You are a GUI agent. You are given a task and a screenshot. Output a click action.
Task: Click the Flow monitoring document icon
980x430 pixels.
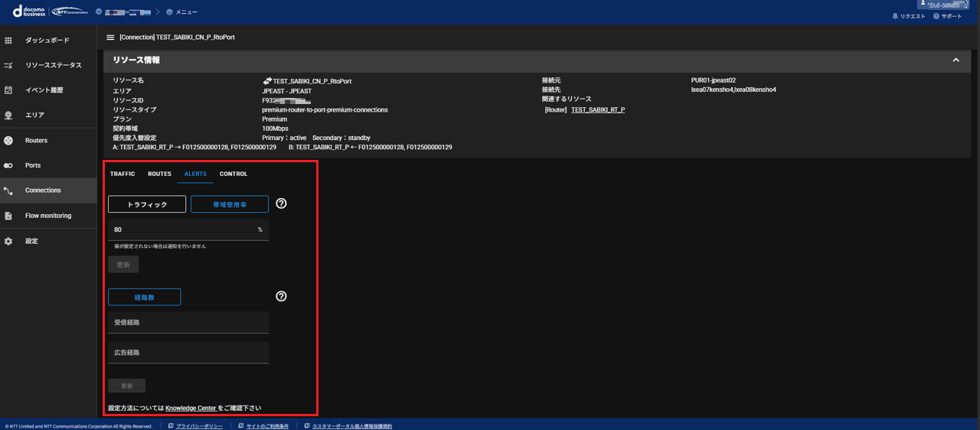coord(8,216)
